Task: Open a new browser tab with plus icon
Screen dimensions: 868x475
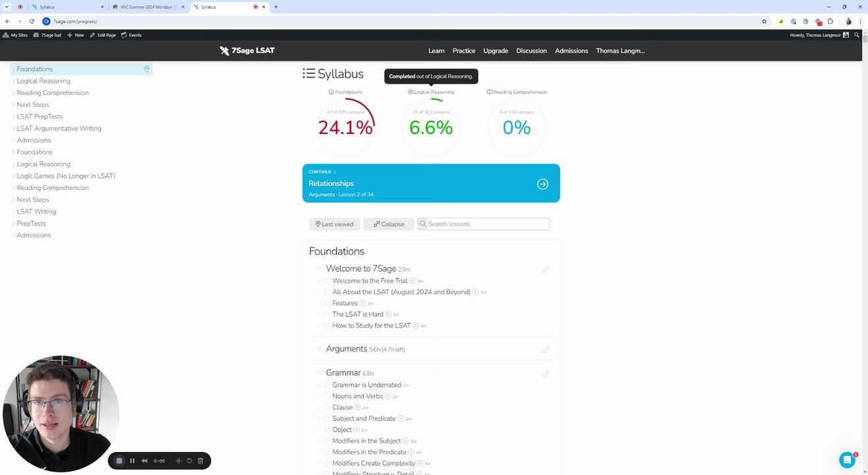Action: (x=275, y=7)
